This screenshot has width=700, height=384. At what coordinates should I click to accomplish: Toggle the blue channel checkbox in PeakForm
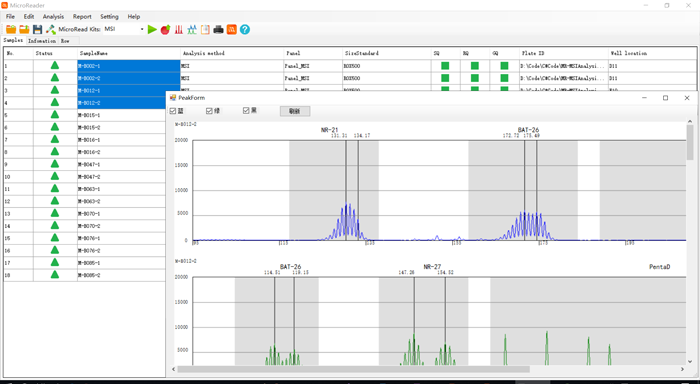tap(173, 111)
